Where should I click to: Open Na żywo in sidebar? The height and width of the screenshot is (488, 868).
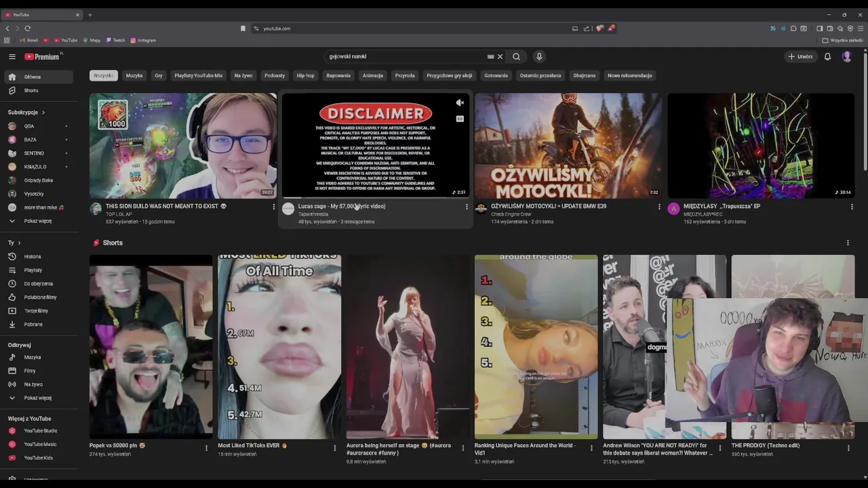39,384
